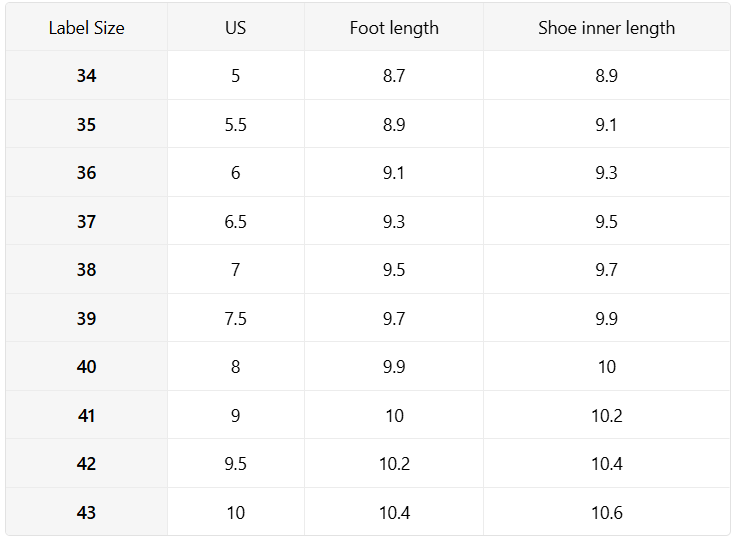
Task: Click US size 5.5 cell
Action: coord(236,125)
